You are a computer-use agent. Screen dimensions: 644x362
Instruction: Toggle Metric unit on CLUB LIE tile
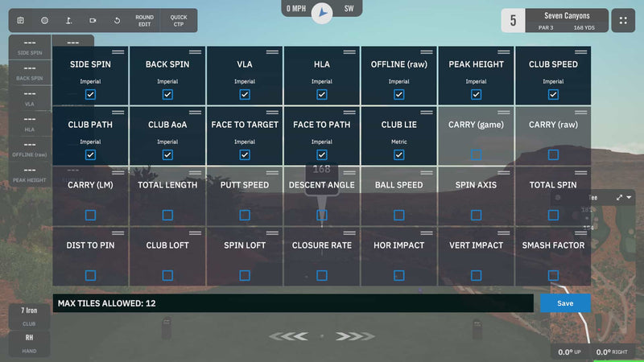398,142
